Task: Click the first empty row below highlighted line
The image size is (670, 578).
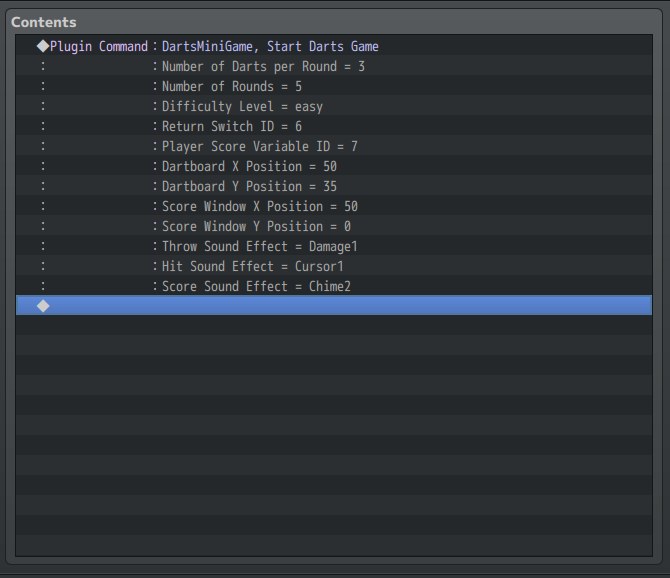Action: [334, 325]
